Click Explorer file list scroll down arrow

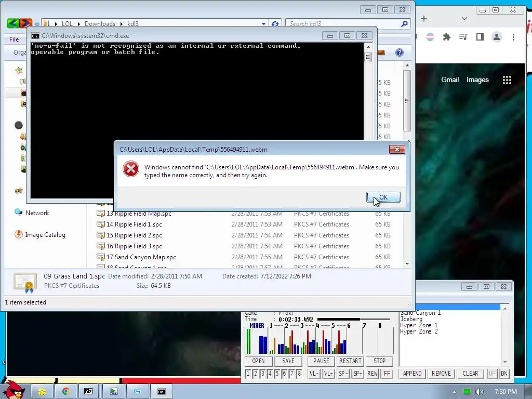click(x=407, y=263)
